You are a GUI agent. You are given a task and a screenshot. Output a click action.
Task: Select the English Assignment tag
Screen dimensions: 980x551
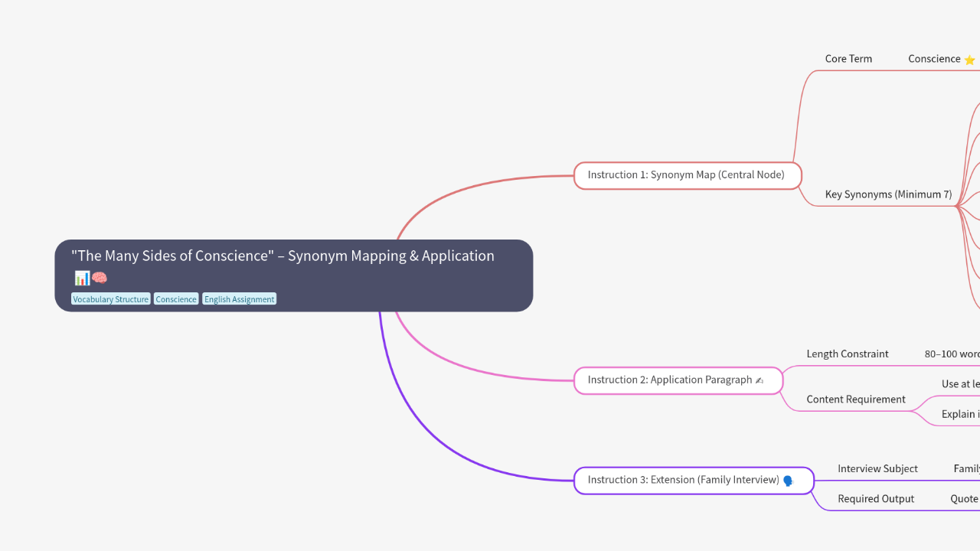pyautogui.click(x=239, y=299)
